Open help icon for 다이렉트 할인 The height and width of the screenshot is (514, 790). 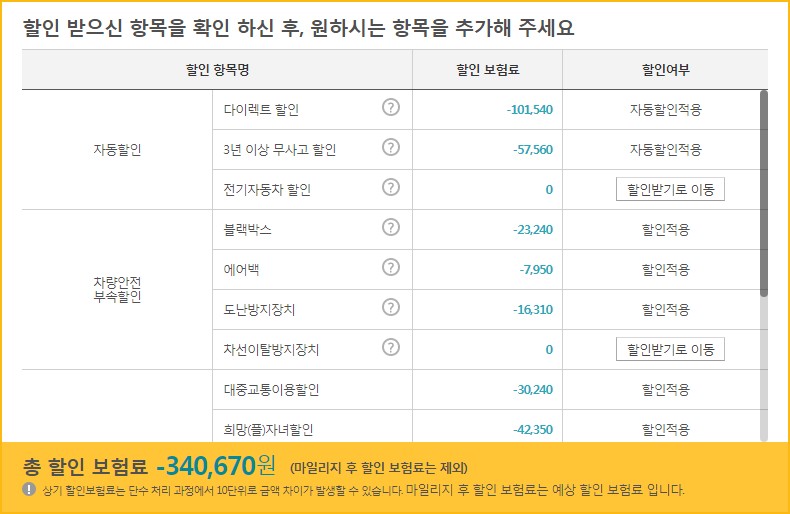click(390, 107)
